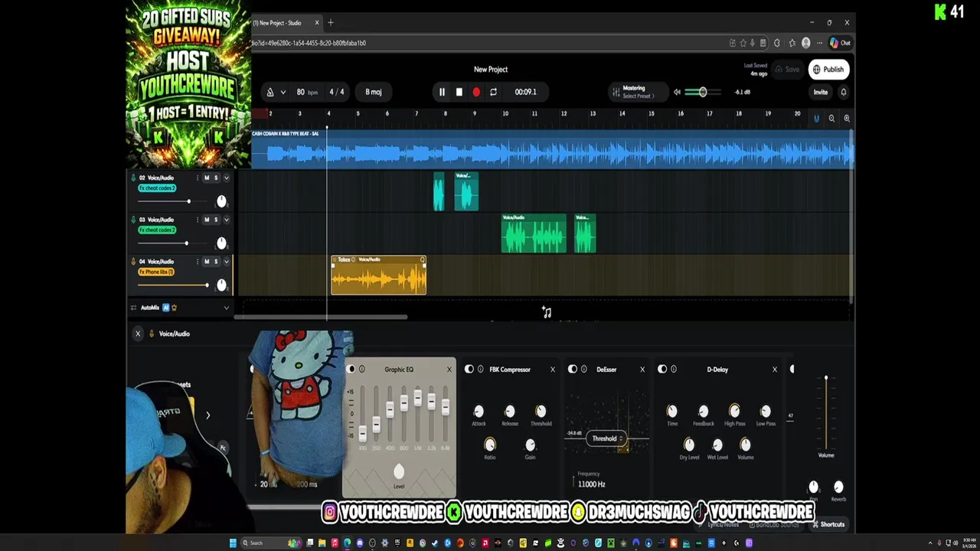Screen dimensions: 980x551
Task: Open the DeEsser Threshold selector
Action: tap(608, 439)
